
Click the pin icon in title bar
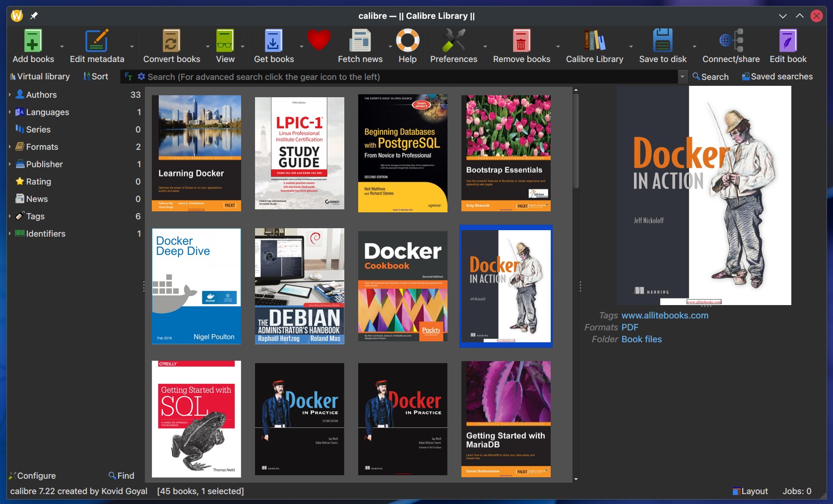[x=34, y=16]
